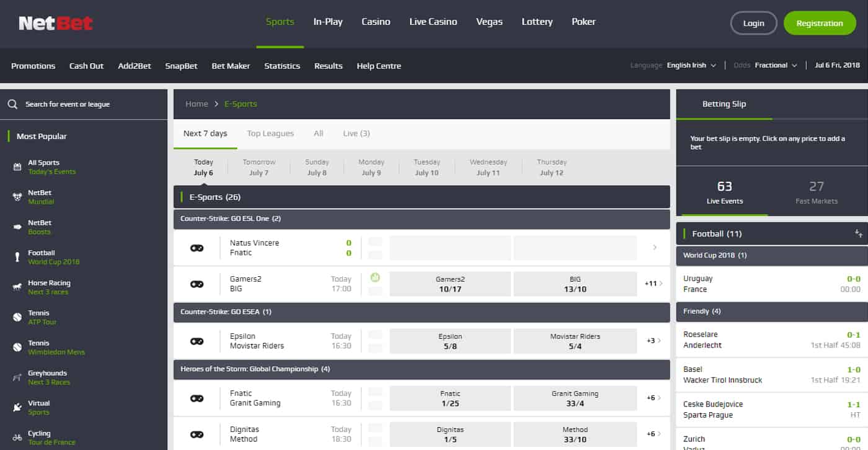Click the Cycling bicycle icon

point(17,438)
